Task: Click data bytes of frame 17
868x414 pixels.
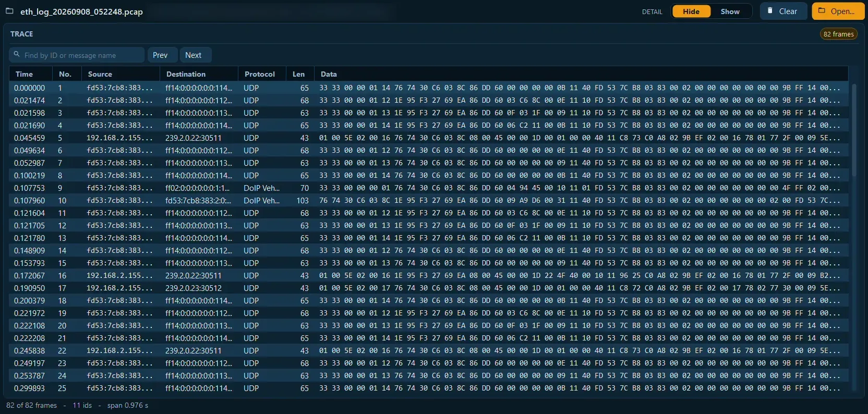Action: click(x=580, y=288)
